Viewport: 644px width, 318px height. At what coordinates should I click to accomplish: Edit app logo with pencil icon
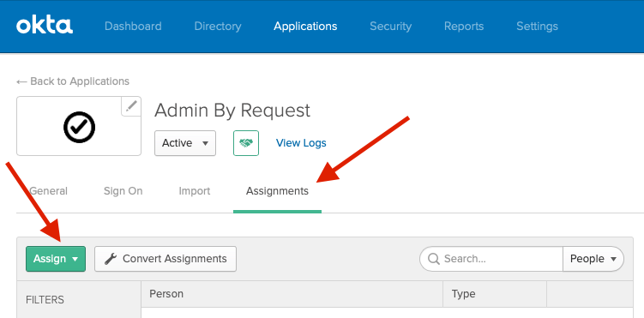(x=131, y=106)
